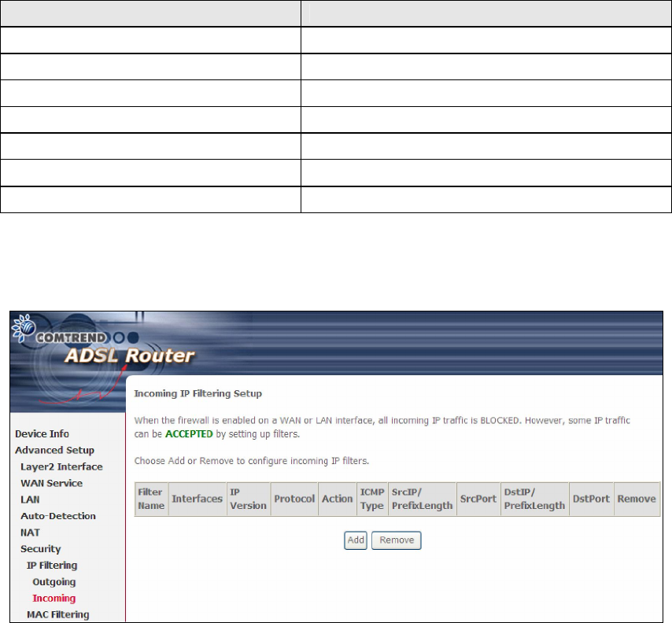Click the Remove button below the table
672x623 pixels.
pos(397,540)
